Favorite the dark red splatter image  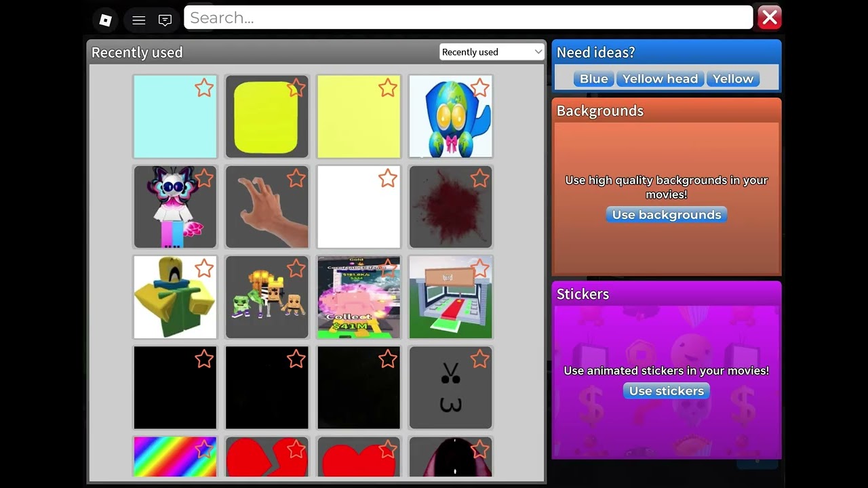[479, 178]
